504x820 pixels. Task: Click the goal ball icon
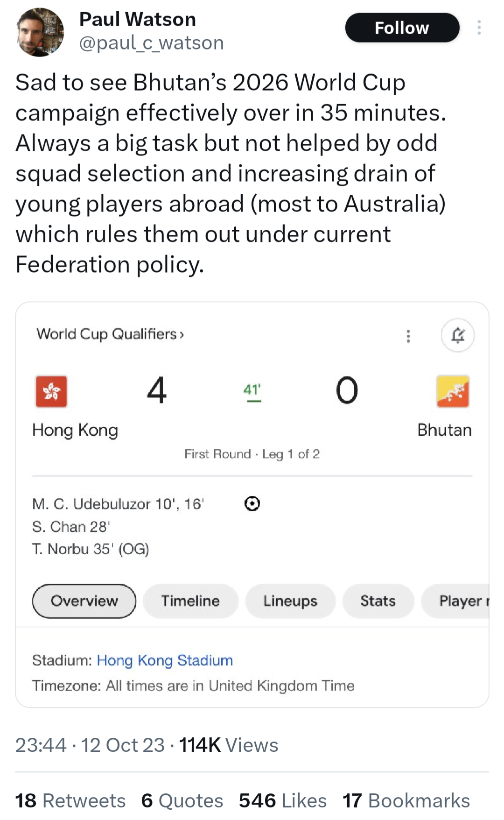pyautogui.click(x=252, y=504)
